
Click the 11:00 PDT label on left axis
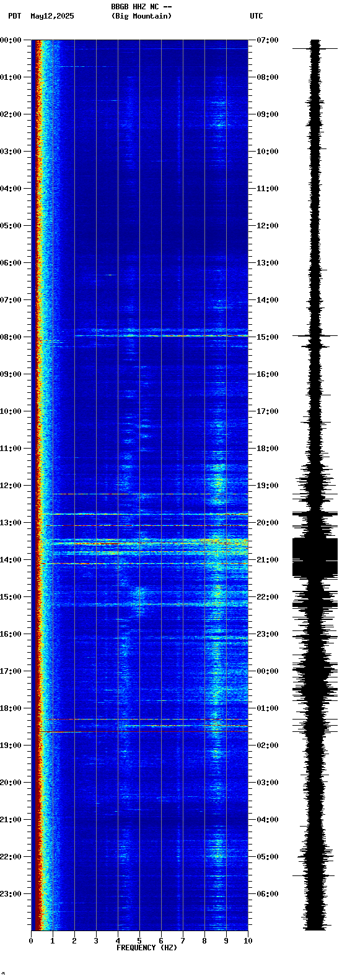[11, 449]
